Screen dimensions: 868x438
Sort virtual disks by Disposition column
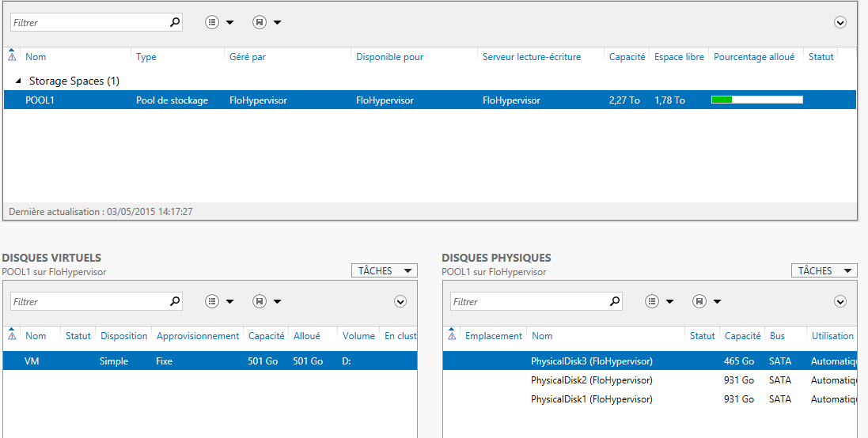tap(123, 336)
